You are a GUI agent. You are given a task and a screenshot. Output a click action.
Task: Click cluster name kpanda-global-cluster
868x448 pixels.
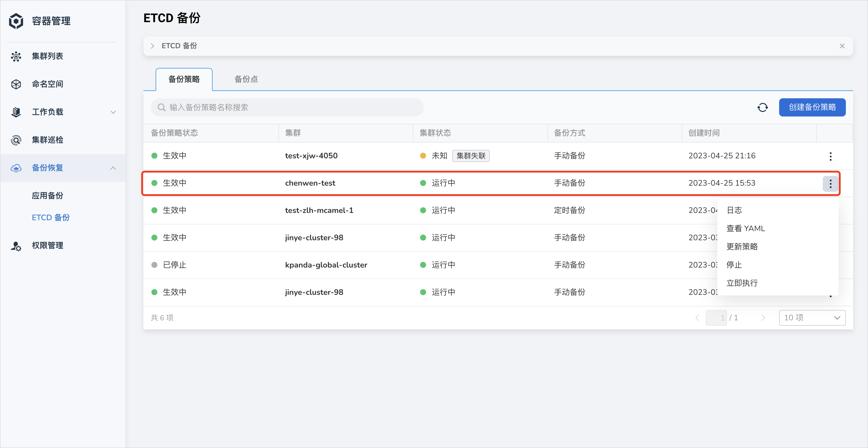click(x=326, y=265)
